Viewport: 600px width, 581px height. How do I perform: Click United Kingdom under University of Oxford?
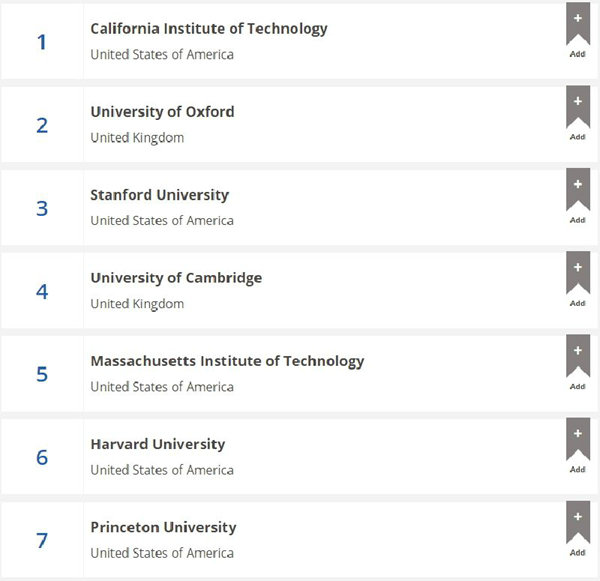pyautogui.click(x=137, y=138)
